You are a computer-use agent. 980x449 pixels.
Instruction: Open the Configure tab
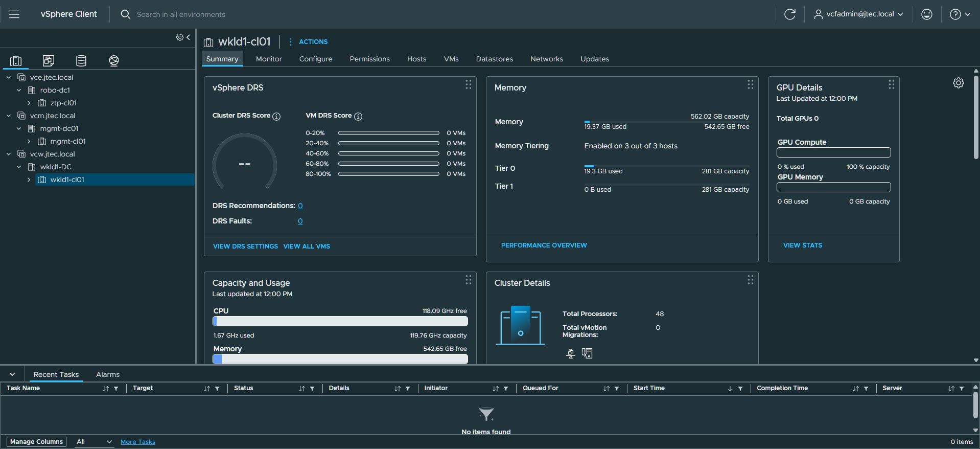316,59
